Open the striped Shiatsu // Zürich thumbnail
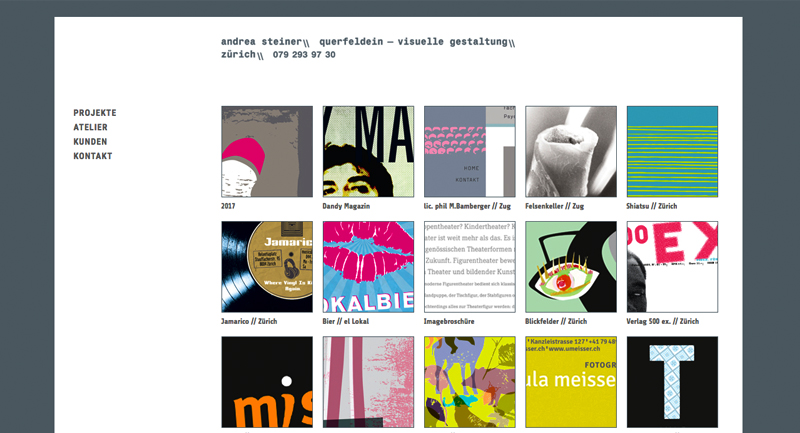Image resolution: width=800 pixels, height=433 pixels. [x=672, y=151]
